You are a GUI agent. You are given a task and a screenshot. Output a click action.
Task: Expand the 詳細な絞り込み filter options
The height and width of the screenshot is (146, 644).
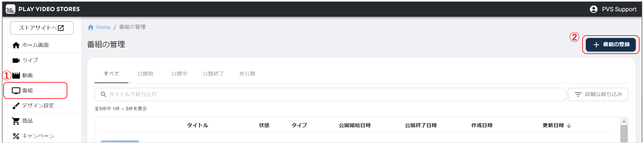click(598, 94)
